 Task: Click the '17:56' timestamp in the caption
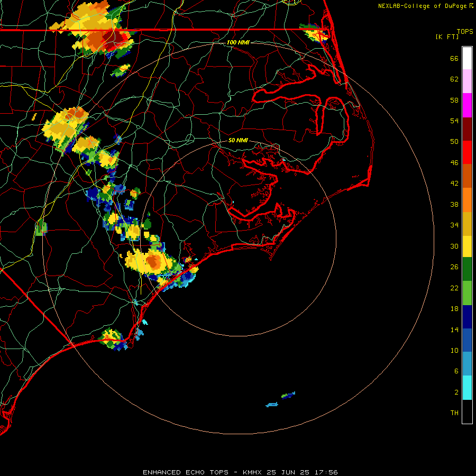[x=326, y=472]
